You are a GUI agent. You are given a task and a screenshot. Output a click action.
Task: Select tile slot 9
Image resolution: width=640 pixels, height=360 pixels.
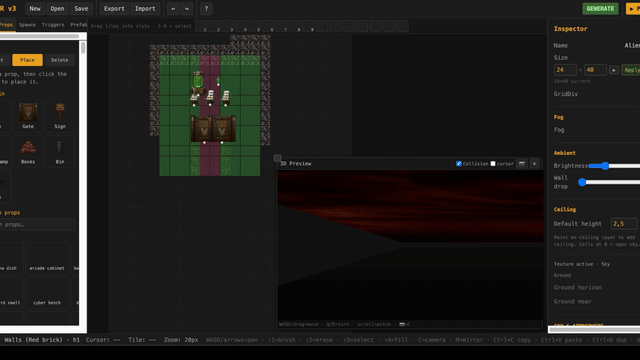(x=309, y=26)
